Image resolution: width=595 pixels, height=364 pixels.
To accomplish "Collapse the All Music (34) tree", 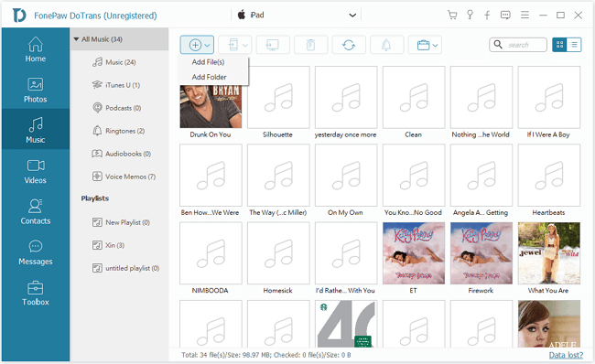I will click(x=76, y=39).
